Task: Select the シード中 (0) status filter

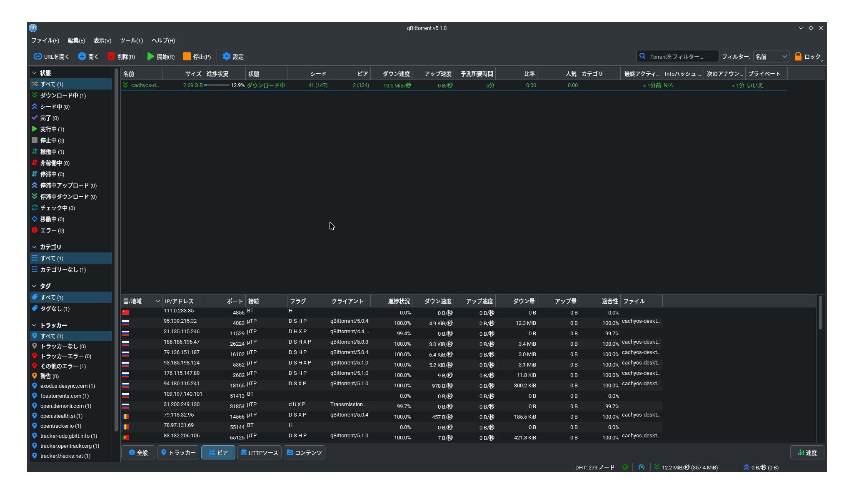Action: click(71, 107)
